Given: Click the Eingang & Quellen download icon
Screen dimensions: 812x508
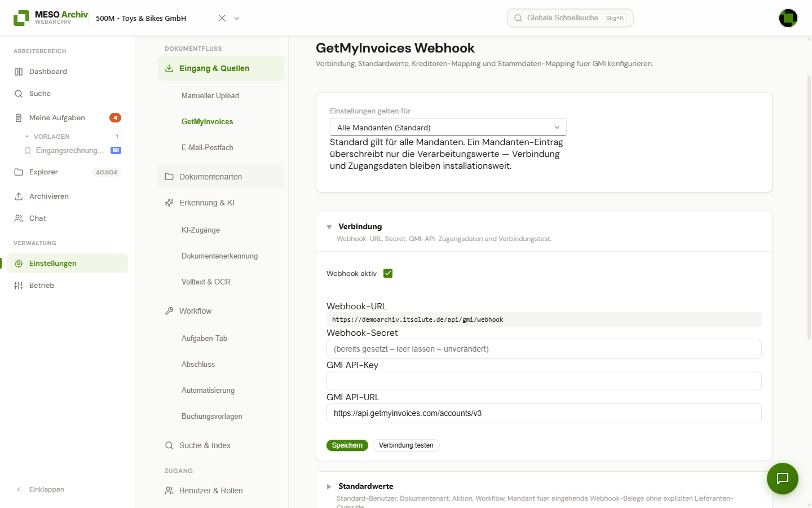Looking at the screenshot, I should pos(169,68).
